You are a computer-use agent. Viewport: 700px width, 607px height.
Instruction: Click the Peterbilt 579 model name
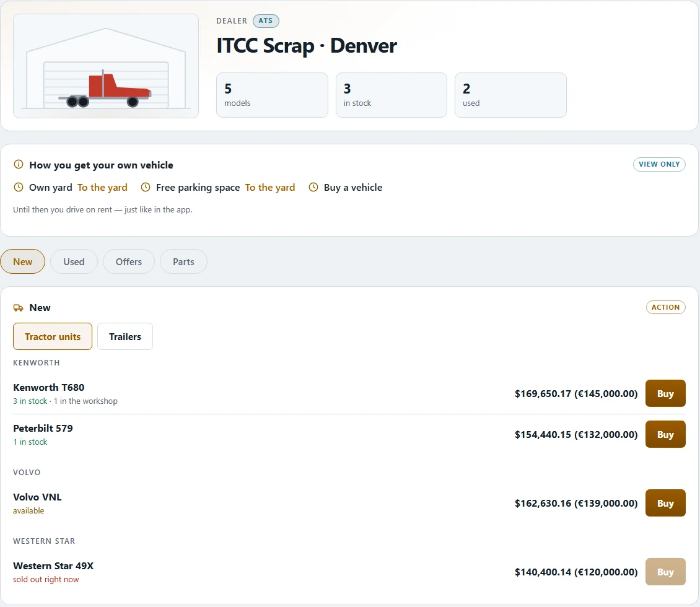tap(43, 429)
